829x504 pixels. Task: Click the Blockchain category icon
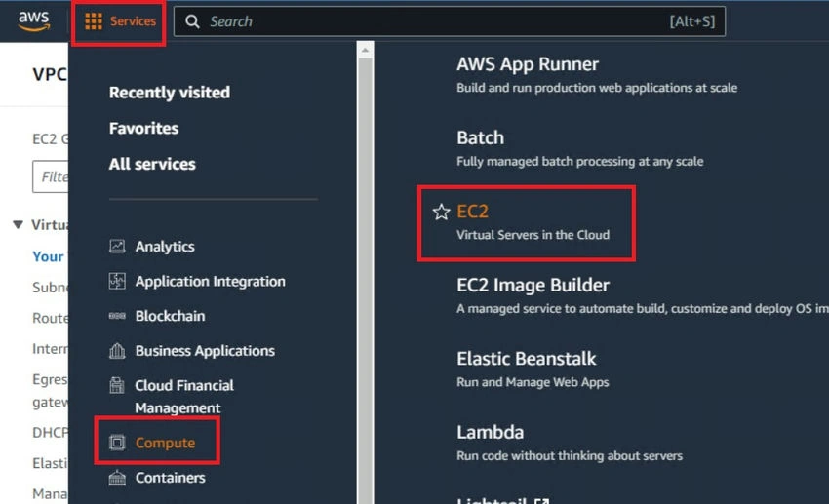click(x=117, y=316)
